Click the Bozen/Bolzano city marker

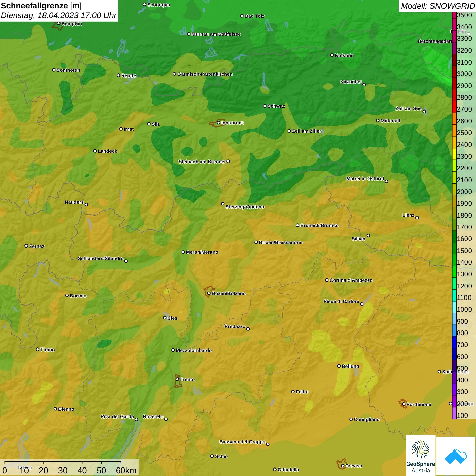(x=209, y=293)
